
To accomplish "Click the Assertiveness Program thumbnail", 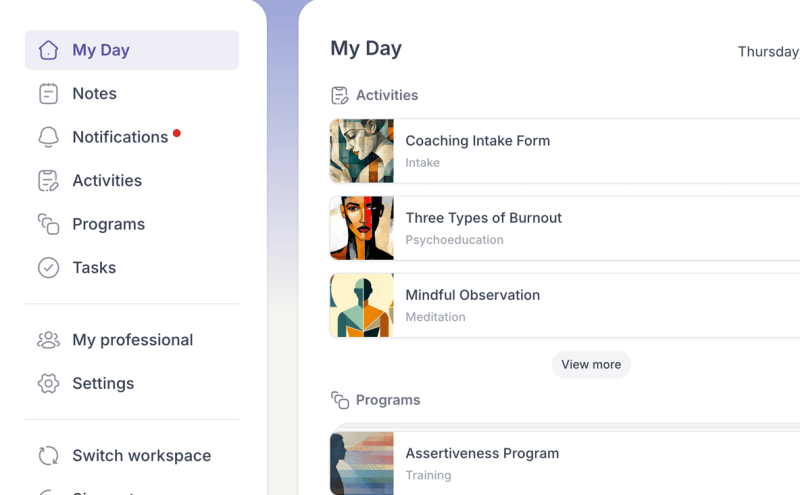I will point(362,463).
